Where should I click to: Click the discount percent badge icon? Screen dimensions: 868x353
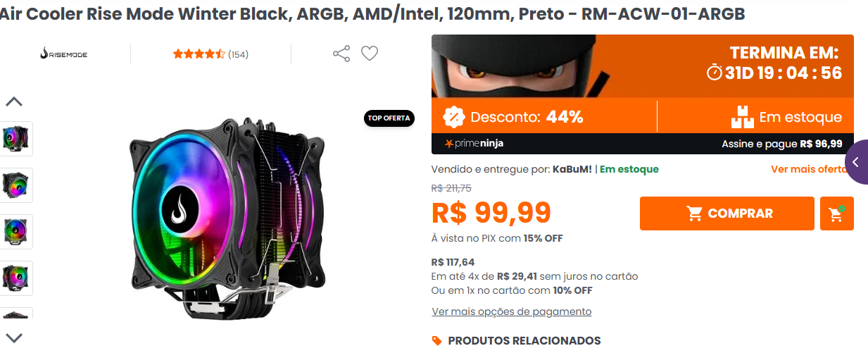click(x=454, y=116)
